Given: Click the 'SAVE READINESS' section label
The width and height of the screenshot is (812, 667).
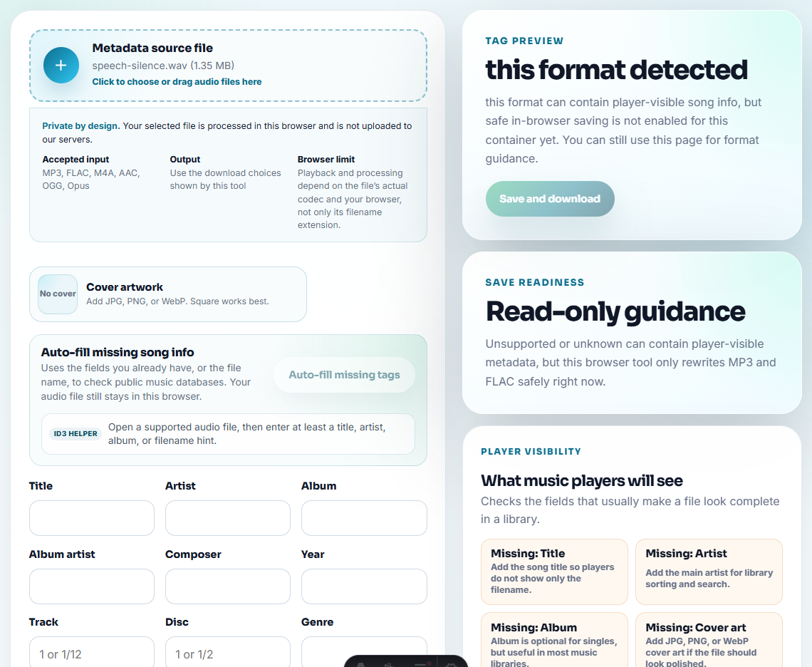Looking at the screenshot, I should pyautogui.click(x=534, y=282).
